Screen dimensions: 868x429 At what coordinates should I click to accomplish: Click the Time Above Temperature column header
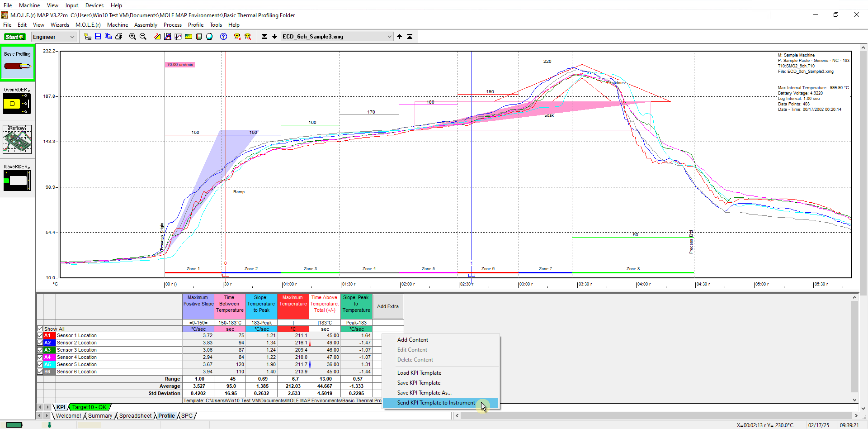pos(325,307)
